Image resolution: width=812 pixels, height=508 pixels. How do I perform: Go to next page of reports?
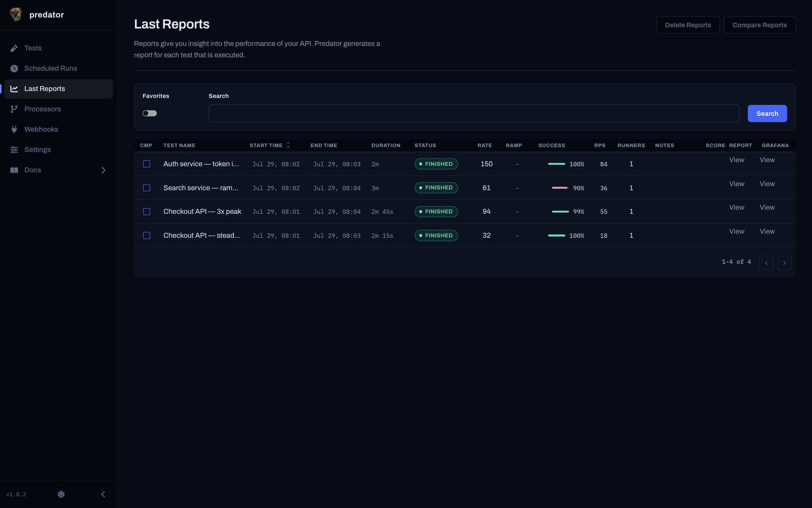coord(784,263)
